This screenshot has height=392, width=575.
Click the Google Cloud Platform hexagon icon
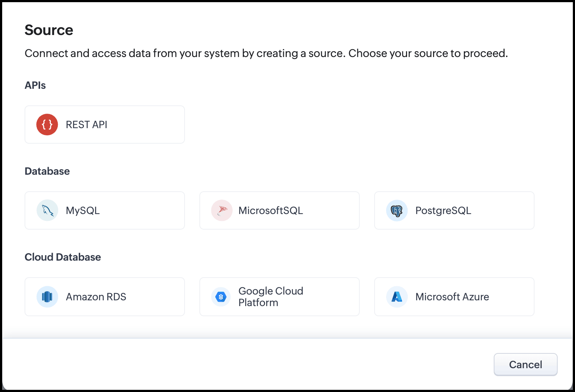coord(221,297)
